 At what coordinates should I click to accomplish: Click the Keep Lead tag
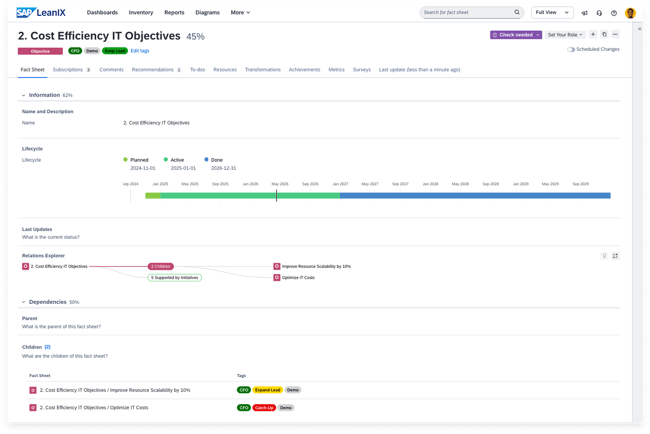click(x=115, y=51)
